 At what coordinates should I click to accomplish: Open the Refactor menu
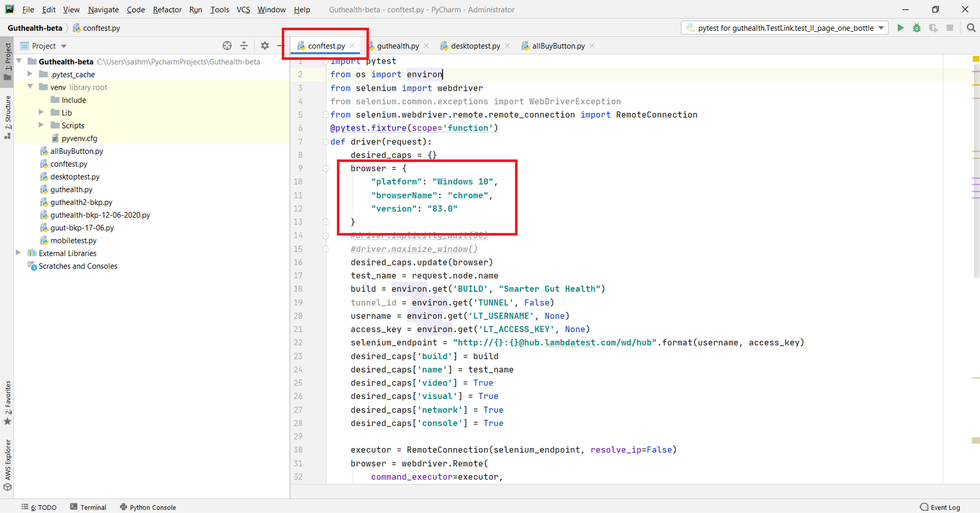point(167,9)
